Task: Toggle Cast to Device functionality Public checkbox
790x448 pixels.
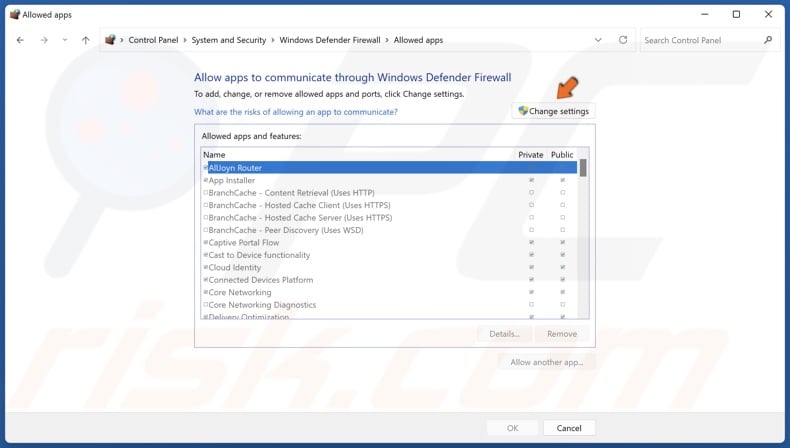Action: point(562,255)
